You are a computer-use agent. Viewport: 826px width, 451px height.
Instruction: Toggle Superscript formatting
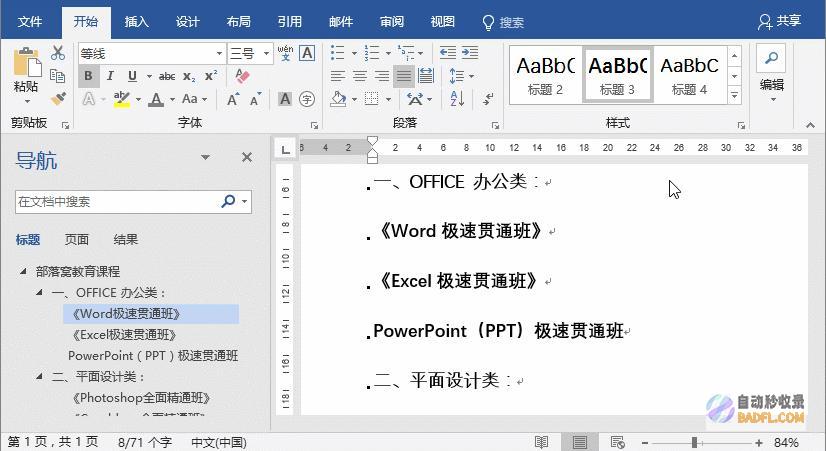[211, 76]
